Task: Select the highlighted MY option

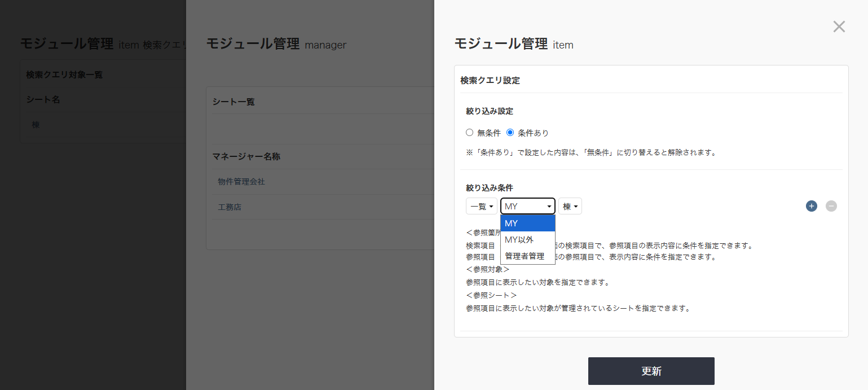Action: (510, 224)
